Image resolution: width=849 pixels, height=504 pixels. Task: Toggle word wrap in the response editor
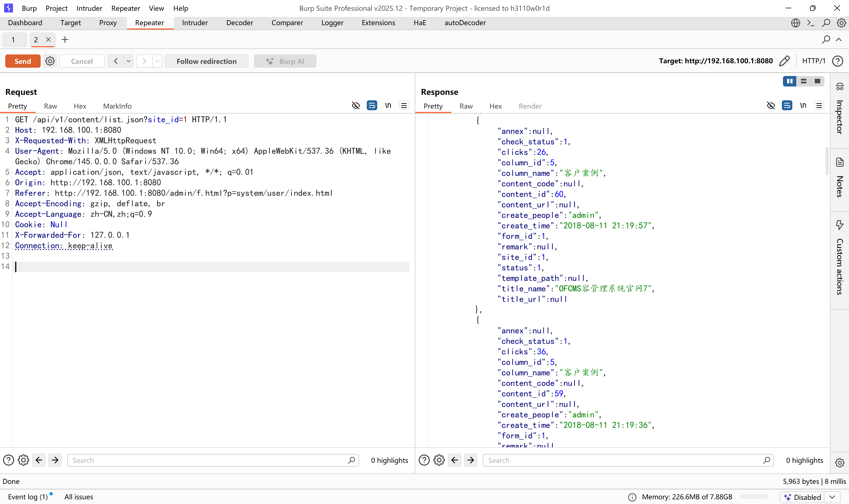(787, 106)
